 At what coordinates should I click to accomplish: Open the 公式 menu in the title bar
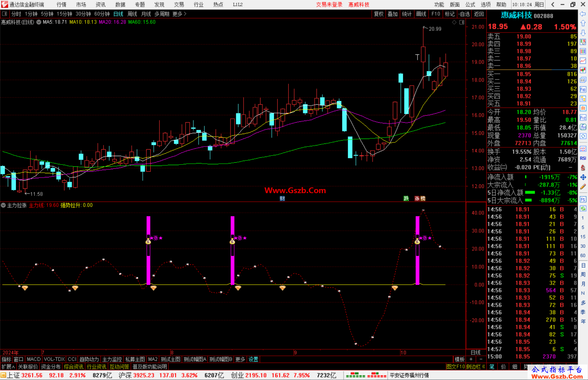pyautogui.click(x=470, y=4)
